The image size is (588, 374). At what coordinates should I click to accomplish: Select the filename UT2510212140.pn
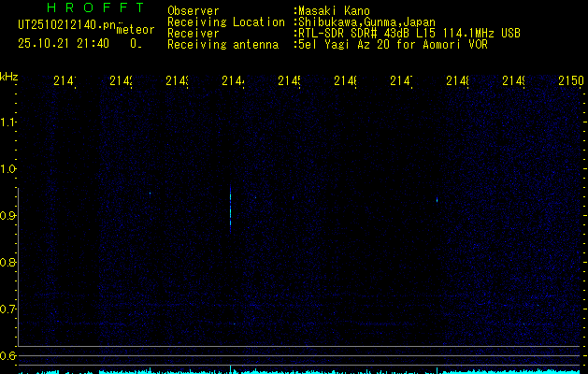coord(67,25)
